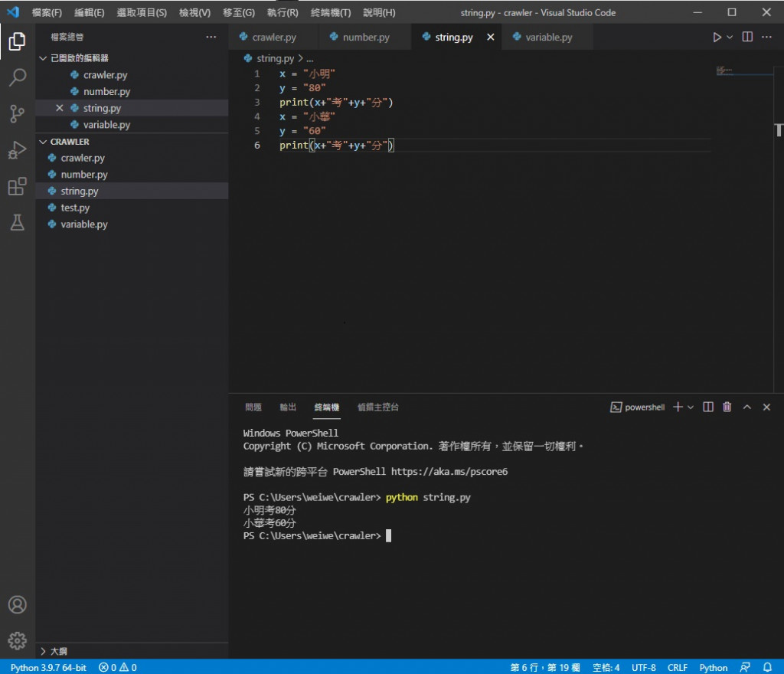Open the Accounts menu icon

[17, 605]
